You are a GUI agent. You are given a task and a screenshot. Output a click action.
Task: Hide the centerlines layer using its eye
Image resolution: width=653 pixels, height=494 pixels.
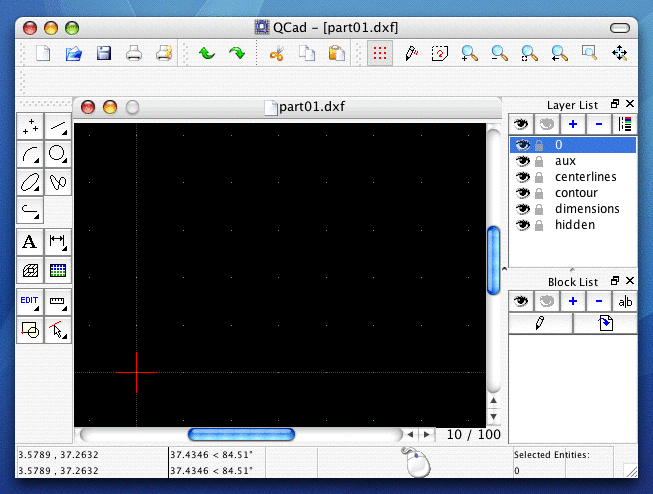click(521, 177)
